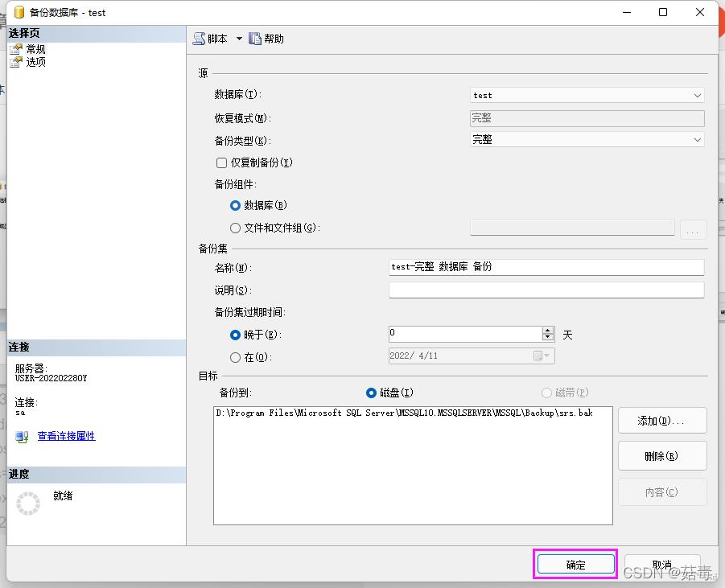Select the 选项 page icon

click(16, 62)
